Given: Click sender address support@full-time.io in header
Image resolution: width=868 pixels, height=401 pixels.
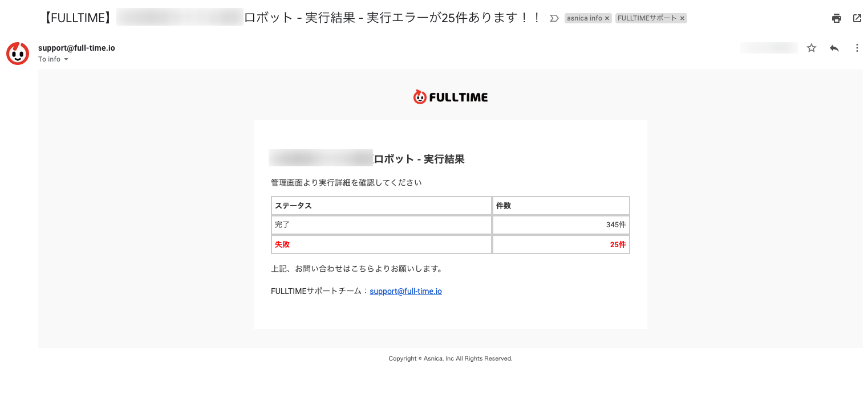Looking at the screenshot, I should (76, 48).
